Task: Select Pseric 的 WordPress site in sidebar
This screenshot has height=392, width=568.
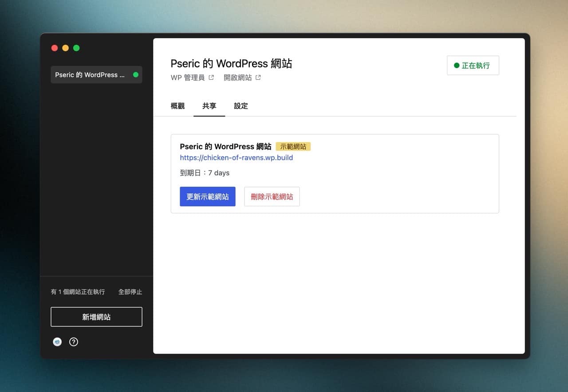Action: pyautogui.click(x=96, y=74)
